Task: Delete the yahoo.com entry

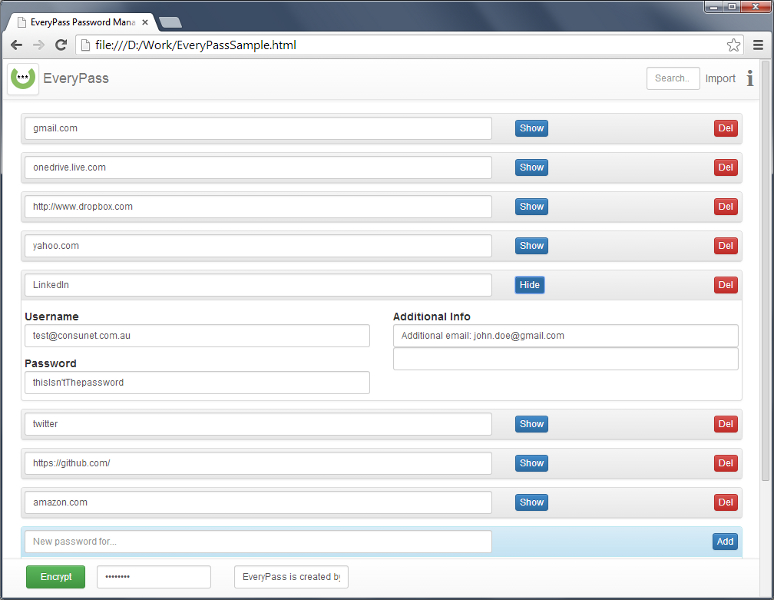Action: tap(726, 246)
